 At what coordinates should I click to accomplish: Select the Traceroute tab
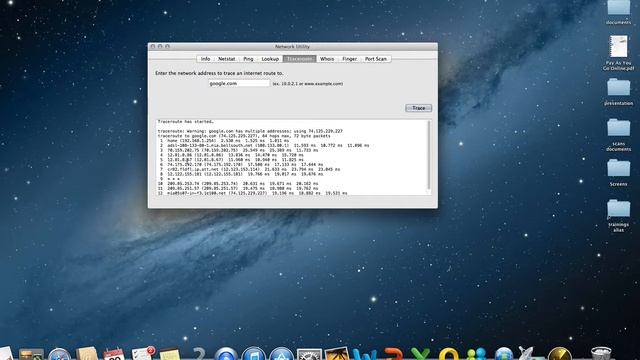[x=299, y=59]
